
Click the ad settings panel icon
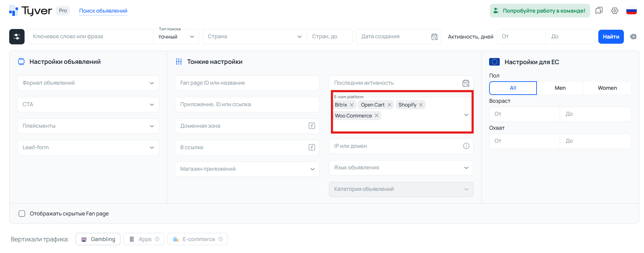(x=21, y=62)
